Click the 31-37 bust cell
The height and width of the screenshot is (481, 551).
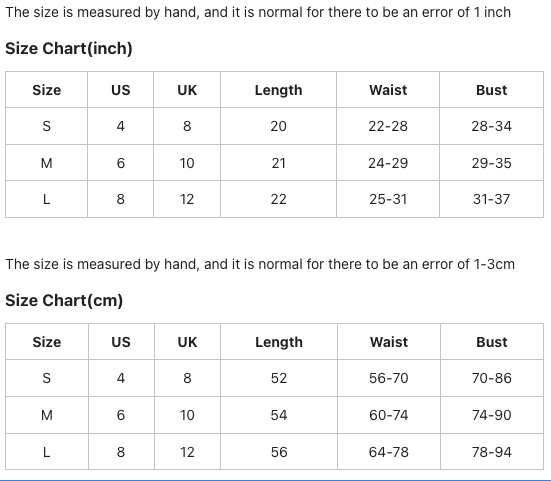click(491, 199)
